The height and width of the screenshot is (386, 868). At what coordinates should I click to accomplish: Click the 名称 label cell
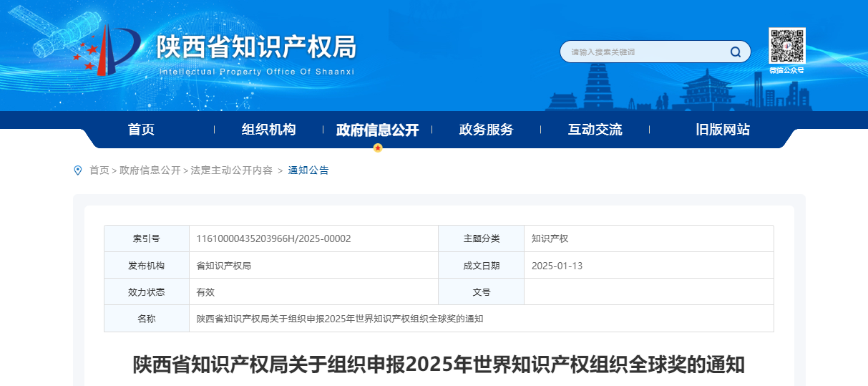click(147, 318)
